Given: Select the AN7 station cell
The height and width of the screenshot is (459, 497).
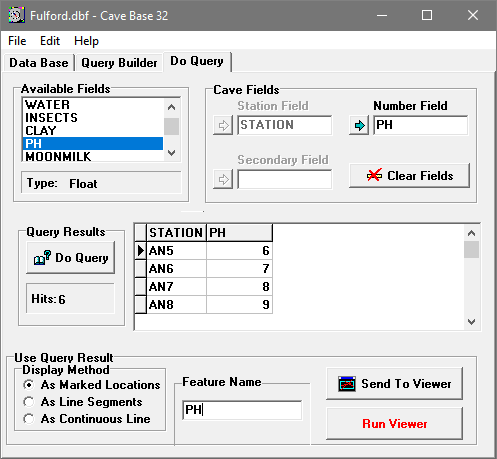Looking at the screenshot, I should 176,287.
